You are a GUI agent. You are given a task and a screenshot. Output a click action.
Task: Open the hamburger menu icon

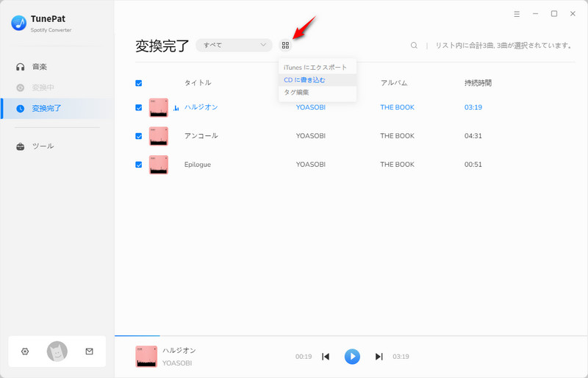[x=517, y=14]
